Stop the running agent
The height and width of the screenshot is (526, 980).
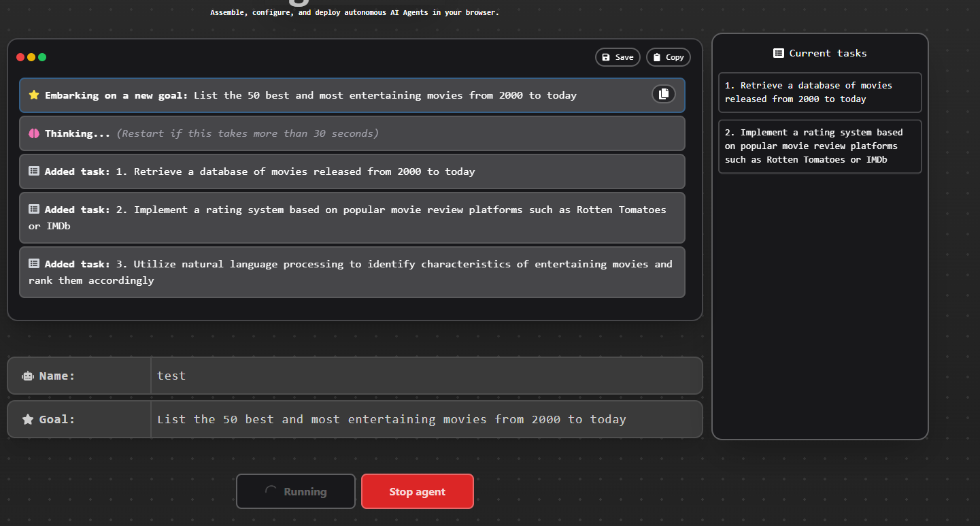click(418, 491)
